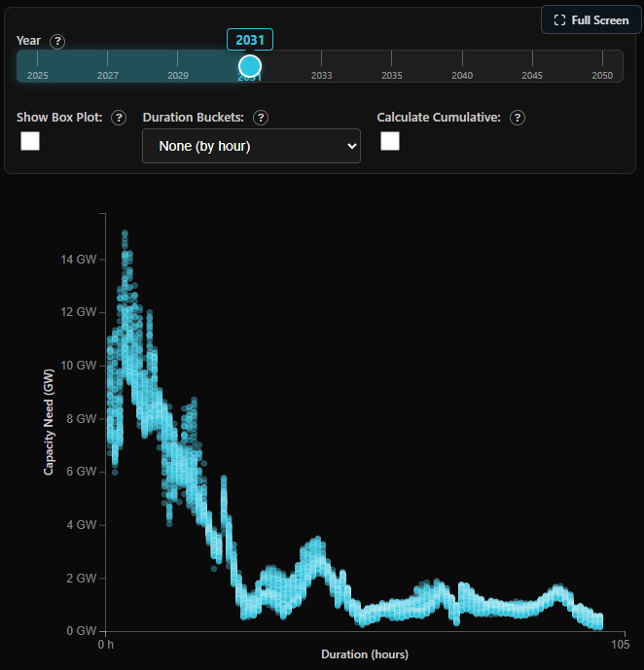Select 2045 on the year slider
This screenshot has width=644, height=670.
pos(532,75)
